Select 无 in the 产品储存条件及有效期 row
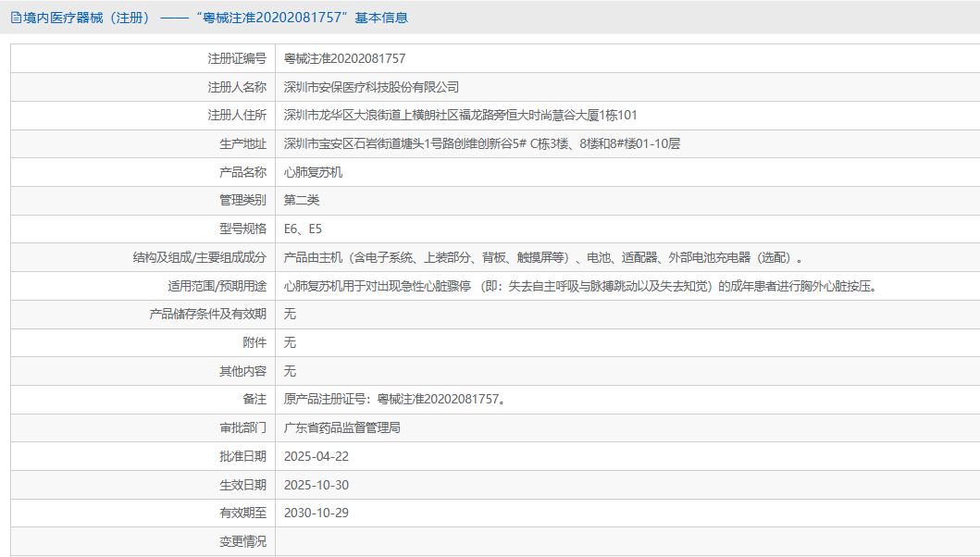Screen dimensions: 980x557 (x=290, y=314)
